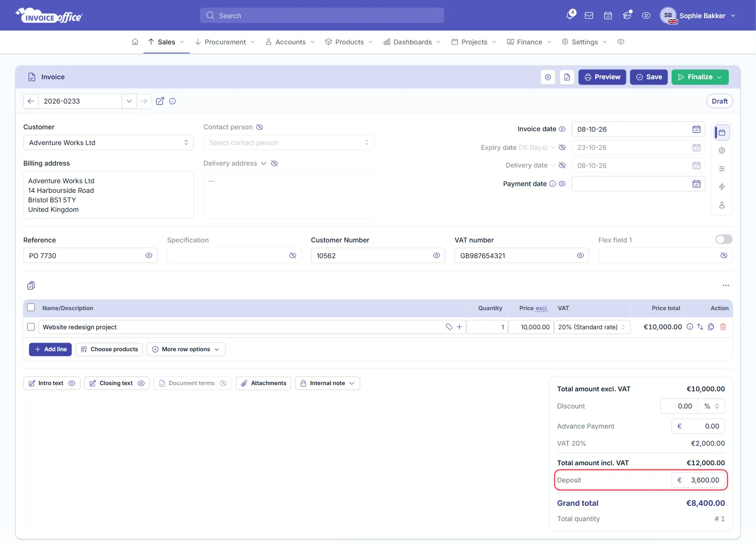The width and height of the screenshot is (756, 544).
Task: Open the invoice in a new window
Action: pyautogui.click(x=160, y=101)
